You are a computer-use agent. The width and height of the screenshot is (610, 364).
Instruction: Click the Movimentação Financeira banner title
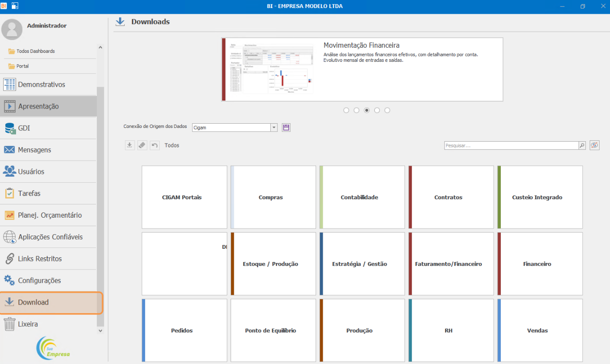coord(361,45)
